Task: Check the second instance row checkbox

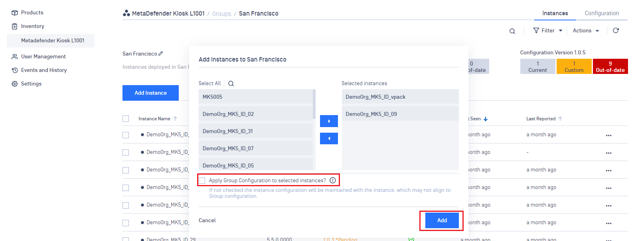Action: tap(126, 153)
